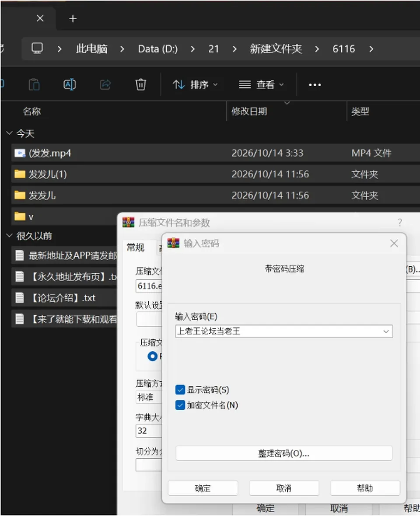420x516 pixels.
Task: Select the blue radio button in archive format
Action: click(x=152, y=356)
